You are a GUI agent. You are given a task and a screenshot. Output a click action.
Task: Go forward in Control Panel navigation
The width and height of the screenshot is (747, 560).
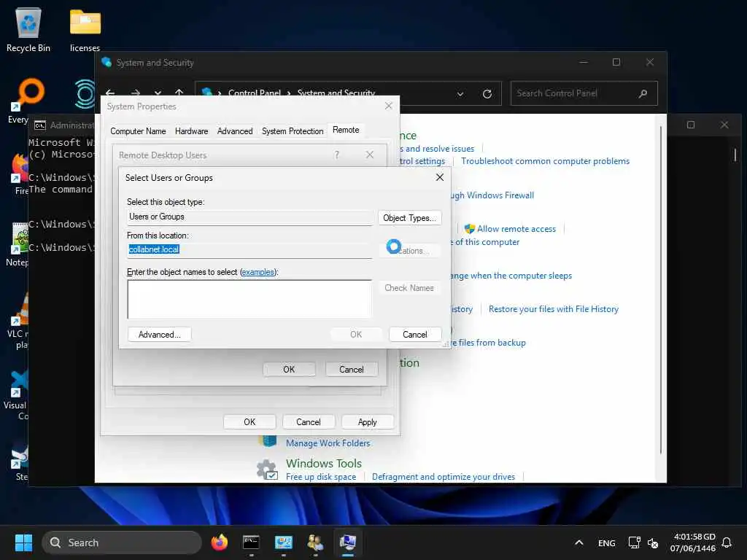[135, 93]
